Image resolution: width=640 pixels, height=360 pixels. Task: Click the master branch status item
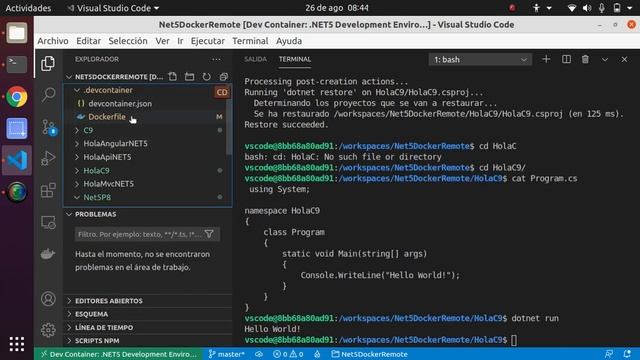click(x=227, y=354)
